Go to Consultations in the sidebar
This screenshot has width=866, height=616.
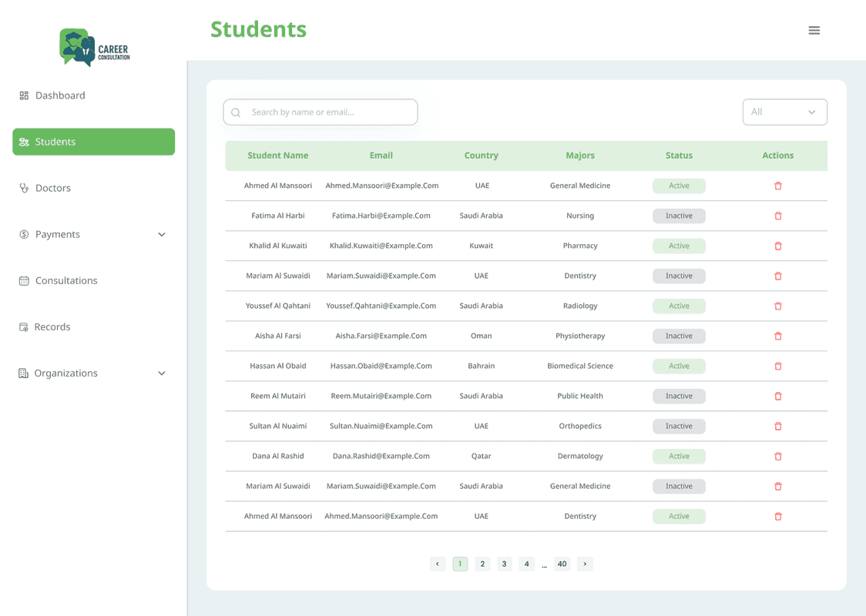[66, 280]
